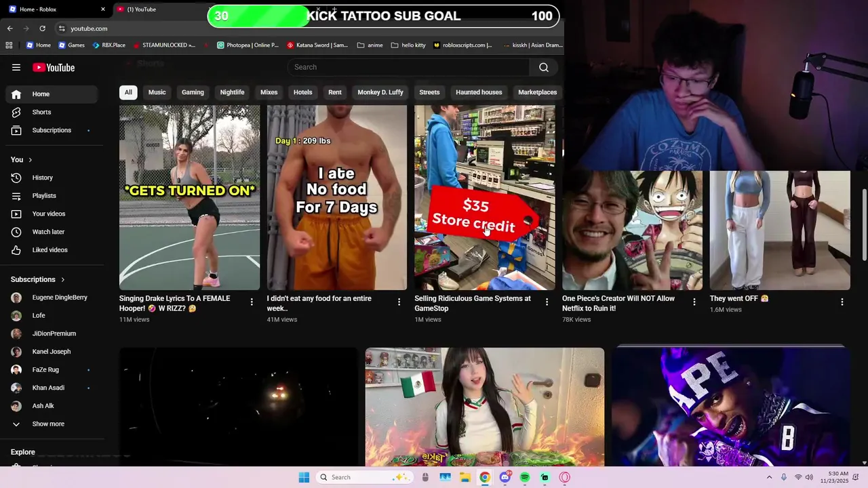Select the Gaming filter chip

coord(193,92)
